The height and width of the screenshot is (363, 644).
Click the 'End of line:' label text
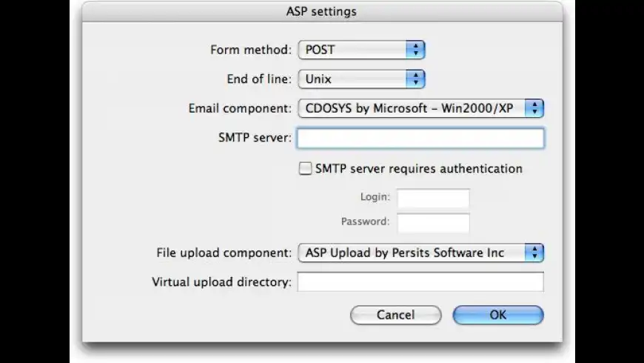coord(259,79)
